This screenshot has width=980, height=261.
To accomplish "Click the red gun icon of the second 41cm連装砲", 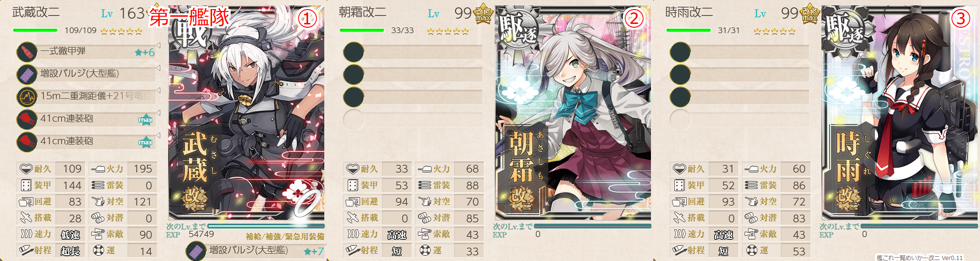I will point(27,141).
